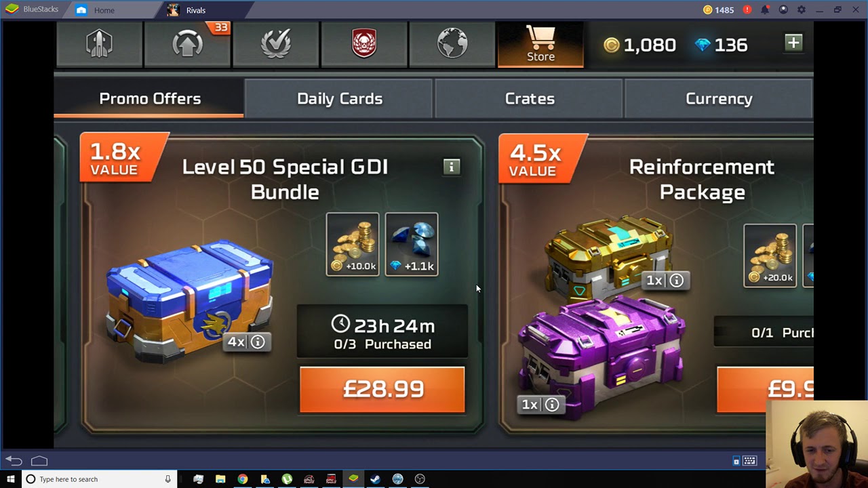Open the upgrades arrow icon with 33 badge
The width and height of the screenshot is (868, 488).
(x=188, y=44)
